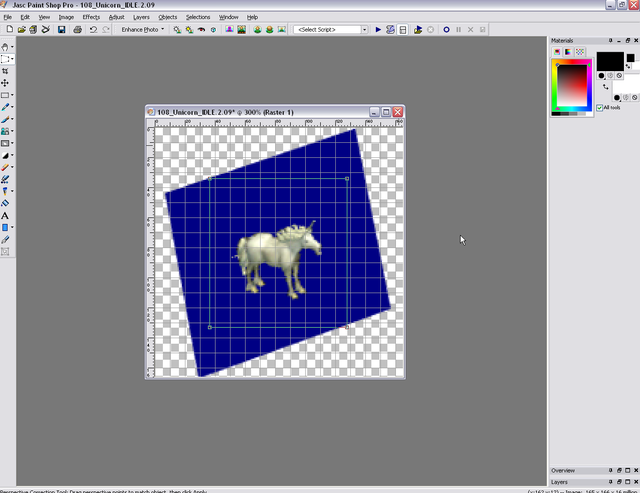Select the Clone Brush tool
Image resolution: width=640 pixels, height=493 pixels.
pyautogui.click(x=5, y=131)
